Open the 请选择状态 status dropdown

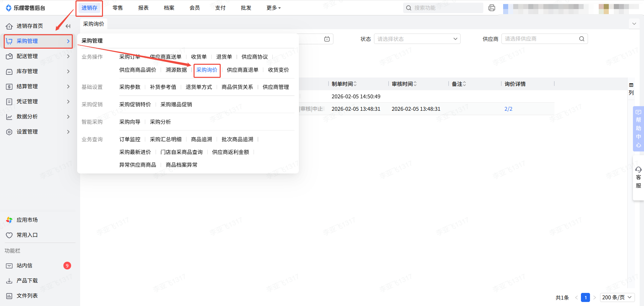[x=417, y=39]
